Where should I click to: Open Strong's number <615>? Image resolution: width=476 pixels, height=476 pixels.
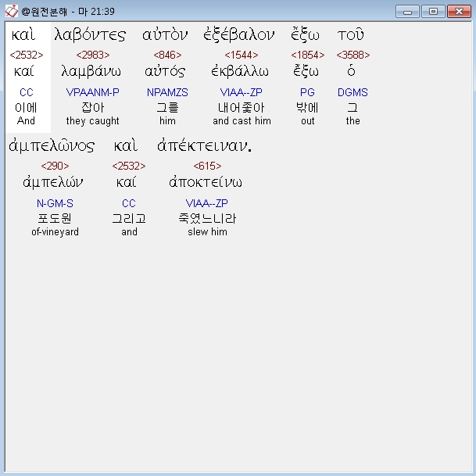[207, 166]
